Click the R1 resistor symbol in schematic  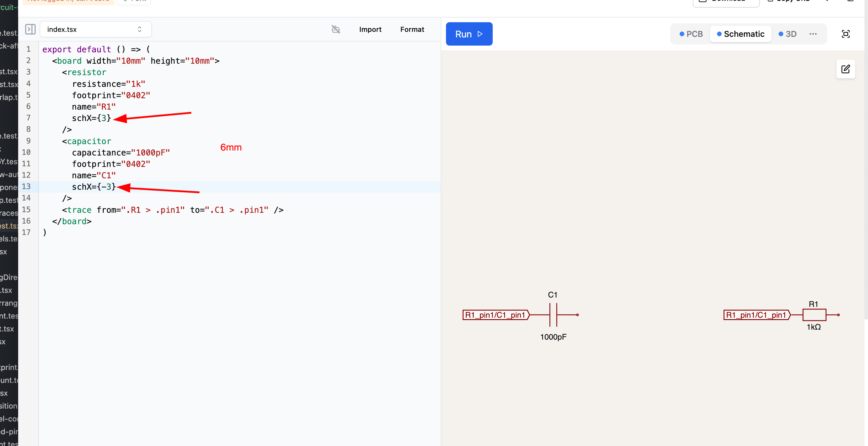tap(814, 315)
